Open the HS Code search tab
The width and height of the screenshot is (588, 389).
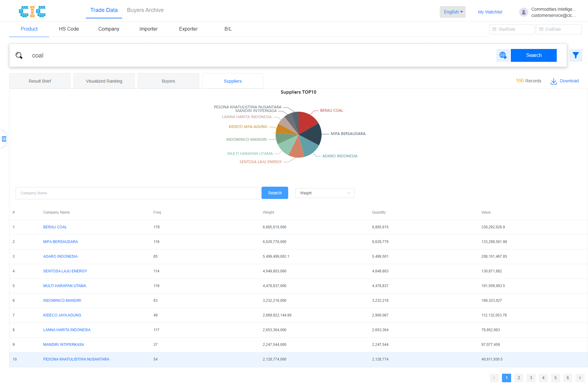coord(69,29)
